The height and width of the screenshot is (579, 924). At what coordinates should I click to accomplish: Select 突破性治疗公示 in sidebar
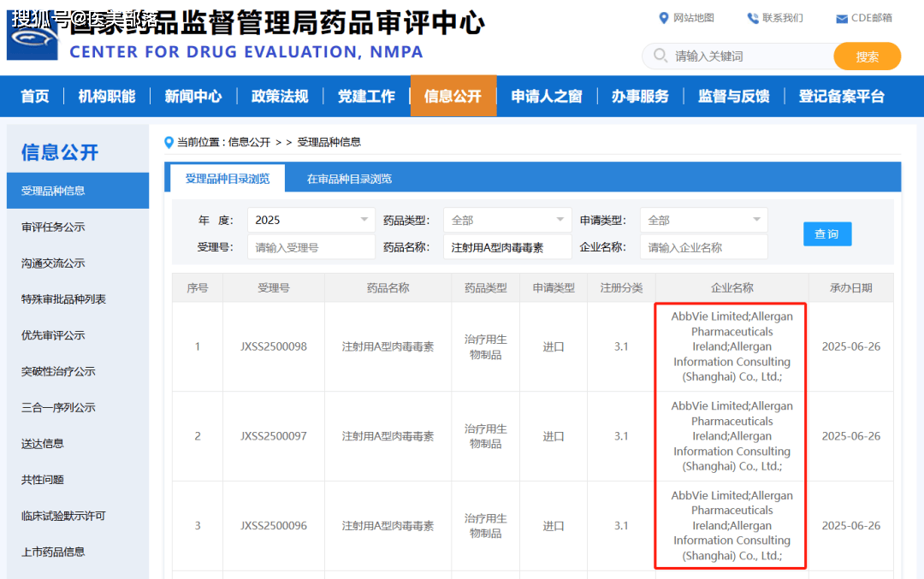pos(58,371)
